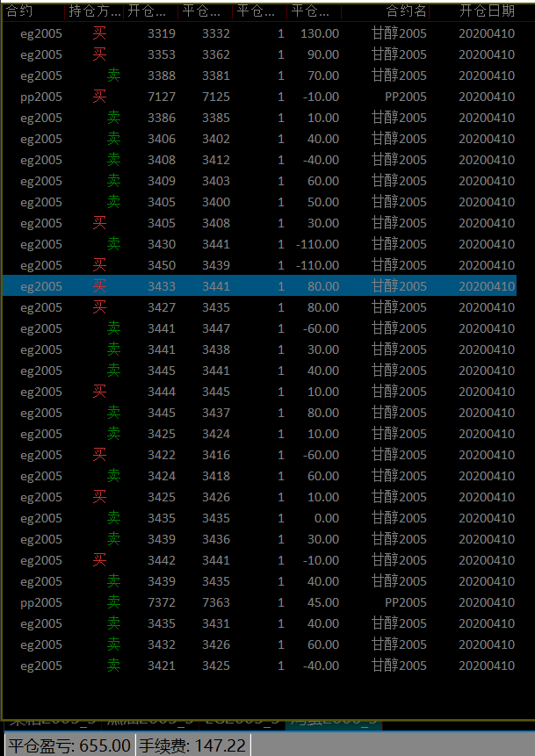The height and width of the screenshot is (756, 535).
Task: Select the open price 3386 cell
Action: click(162, 119)
